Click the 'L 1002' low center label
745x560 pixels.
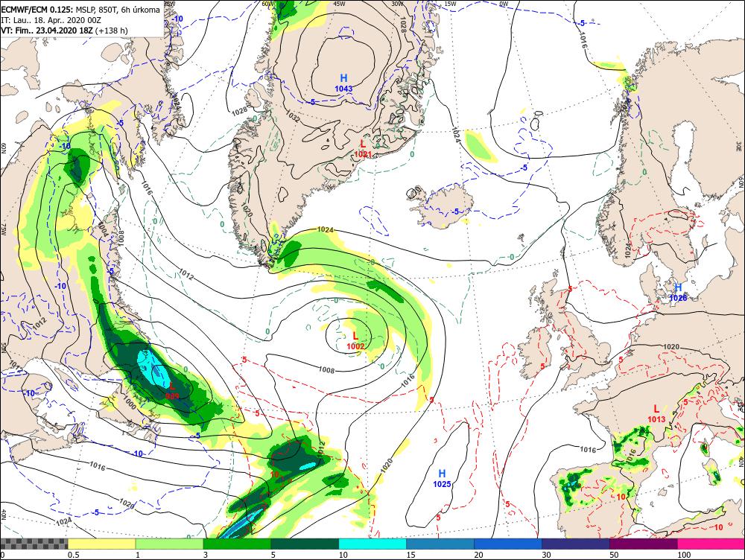pos(355,341)
